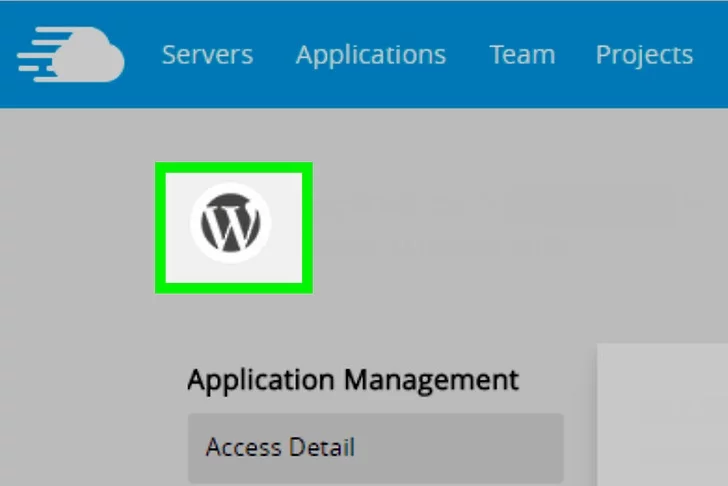View projects page from the header
The image size is (728, 486).
[x=644, y=54]
